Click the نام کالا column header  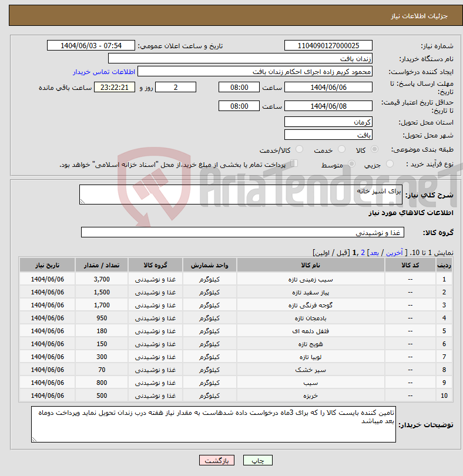point(310,265)
